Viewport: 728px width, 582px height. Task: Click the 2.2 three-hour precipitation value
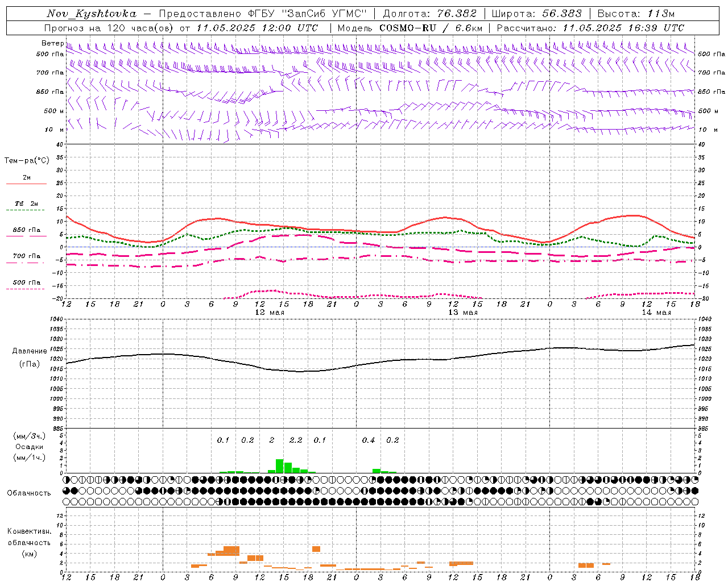tap(296, 440)
